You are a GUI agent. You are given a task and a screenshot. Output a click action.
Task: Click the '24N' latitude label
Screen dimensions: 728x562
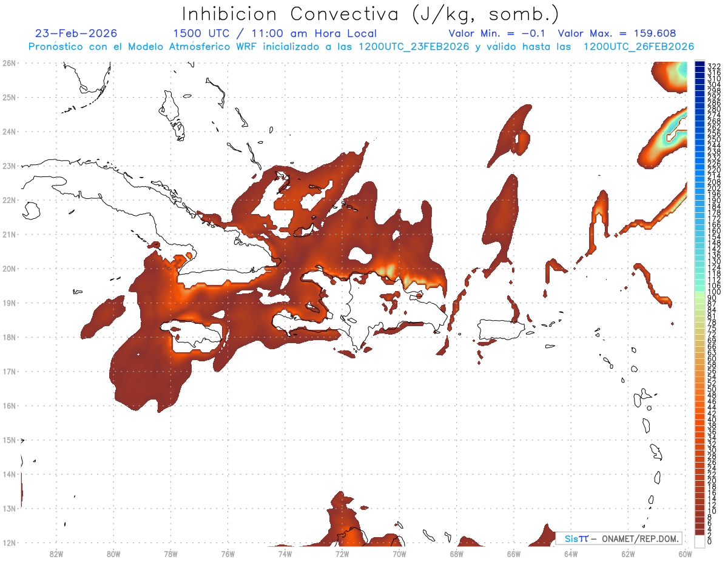(9, 132)
